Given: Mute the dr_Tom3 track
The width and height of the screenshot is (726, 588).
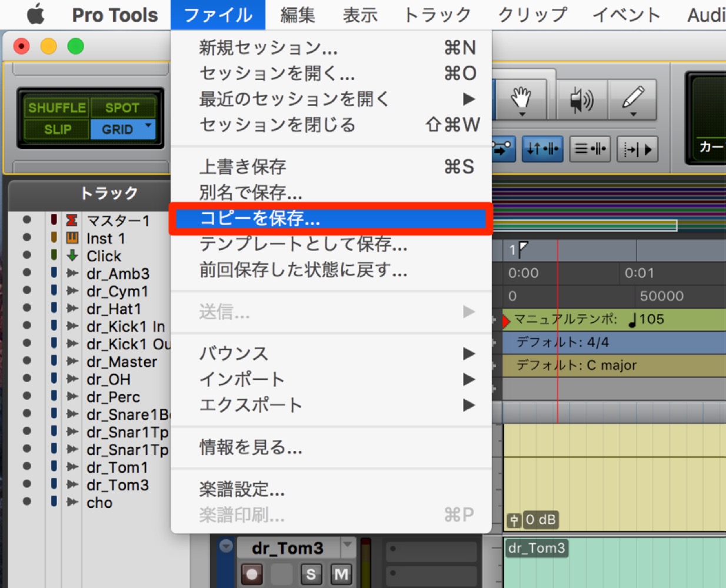Looking at the screenshot, I should click(341, 574).
